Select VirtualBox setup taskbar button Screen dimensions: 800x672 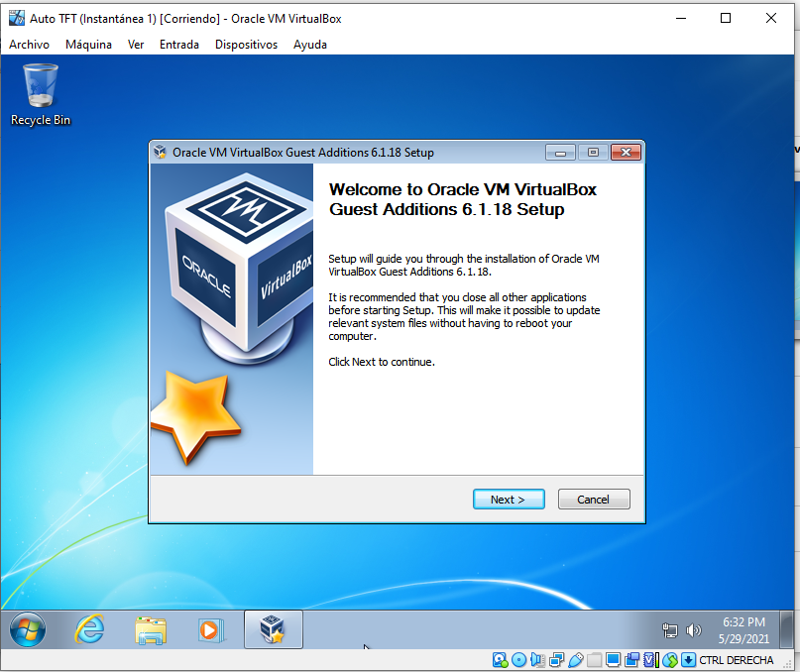coord(272,629)
